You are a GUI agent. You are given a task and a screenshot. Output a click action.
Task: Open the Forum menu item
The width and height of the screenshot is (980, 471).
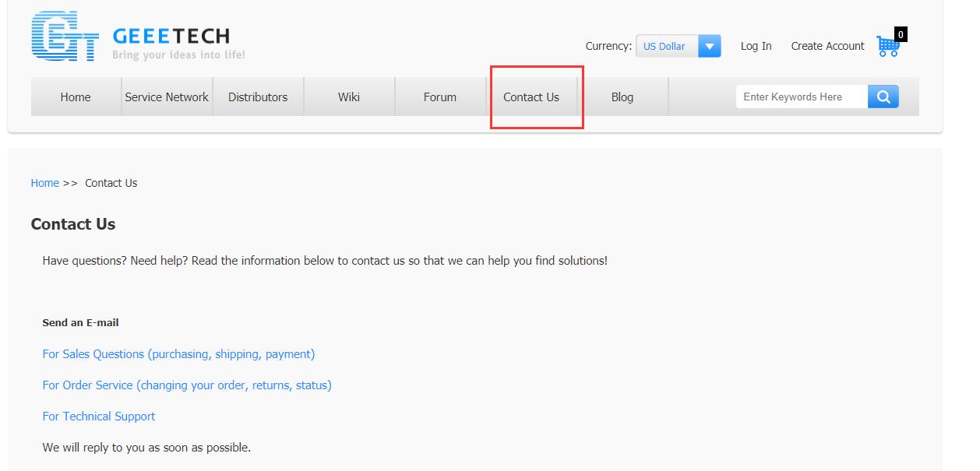(440, 97)
